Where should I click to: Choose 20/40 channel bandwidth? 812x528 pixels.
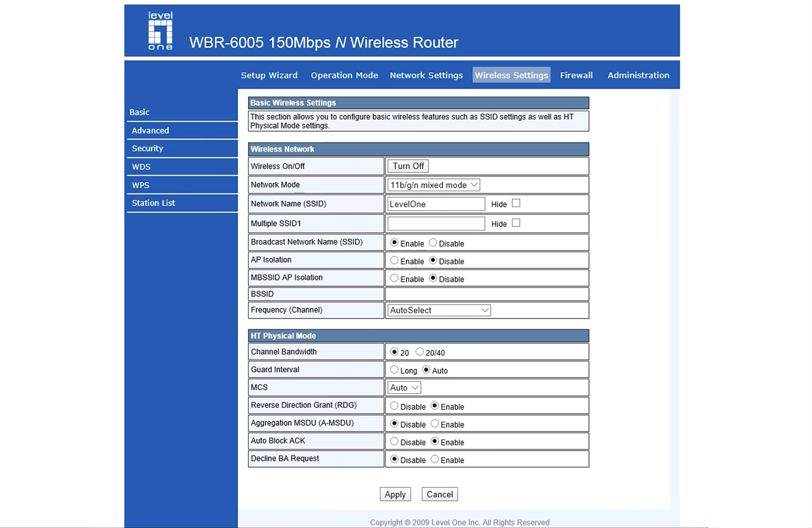click(420, 352)
